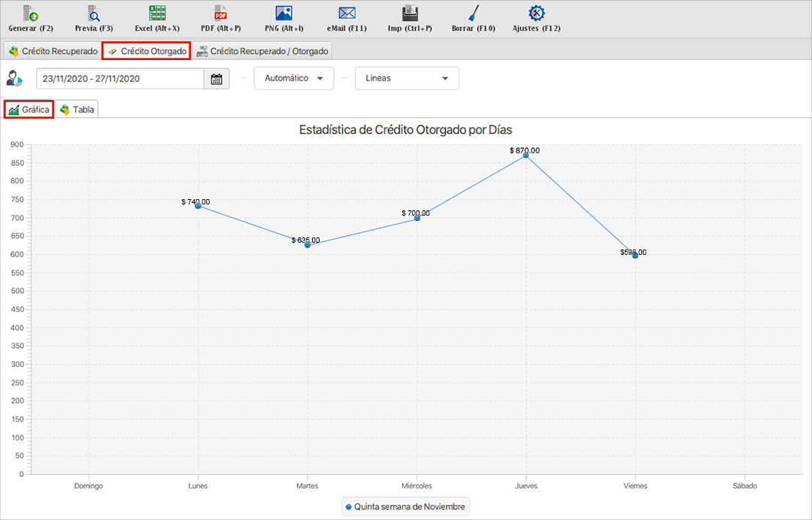Click the user filter icon beside date
Viewport: 812px width, 520px height.
(x=14, y=78)
